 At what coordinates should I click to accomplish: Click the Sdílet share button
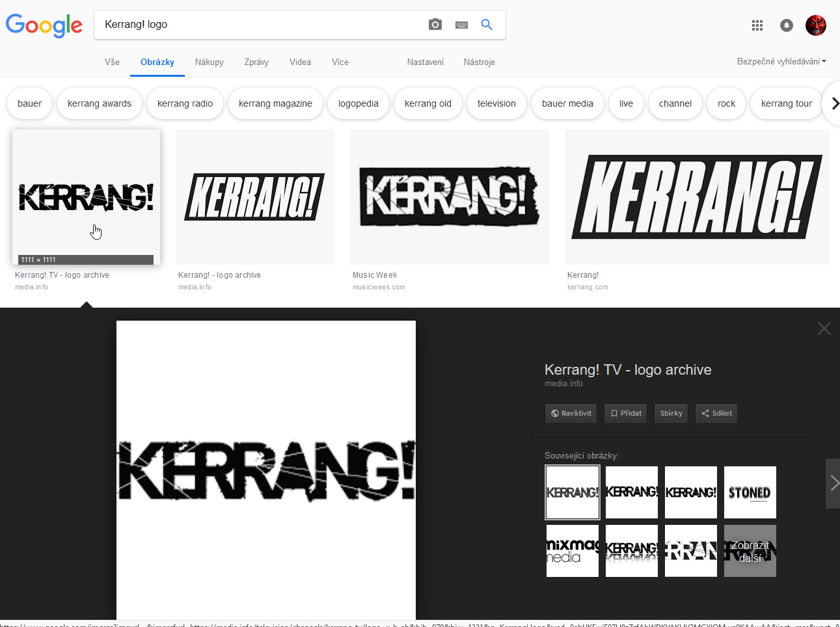pos(716,413)
